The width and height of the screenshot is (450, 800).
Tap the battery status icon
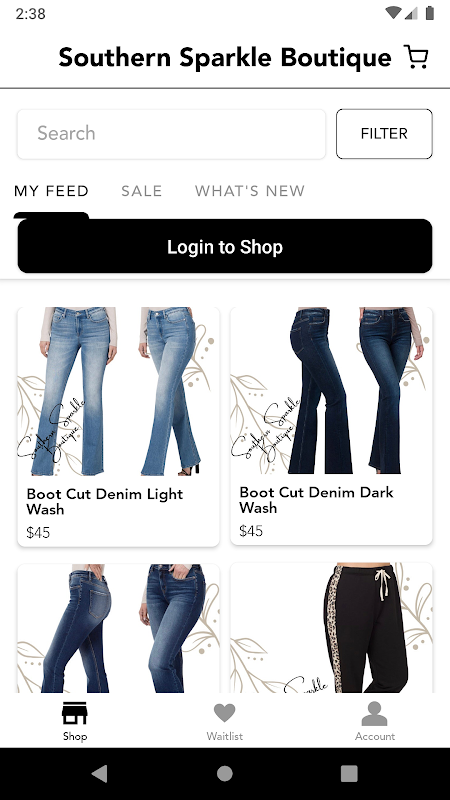click(430, 13)
